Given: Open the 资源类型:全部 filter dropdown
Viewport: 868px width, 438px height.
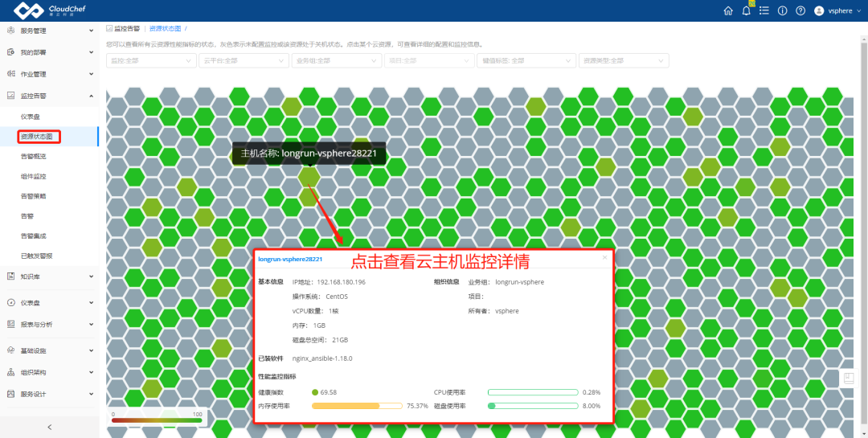Looking at the screenshot, I should (623, 61).
